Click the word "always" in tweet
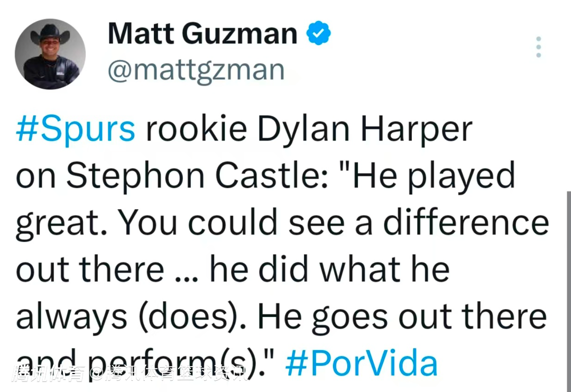This screenshot has height=392, width=571. 71,317
